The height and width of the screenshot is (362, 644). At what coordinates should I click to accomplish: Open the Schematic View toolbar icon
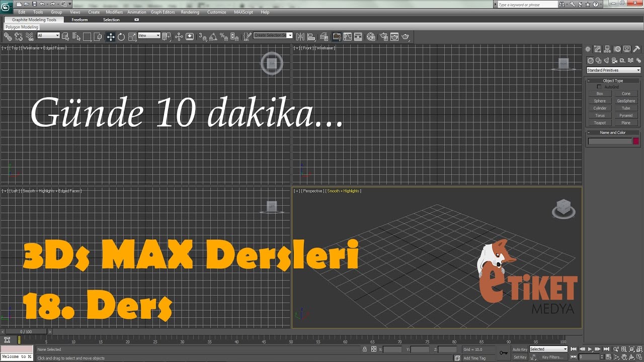(358, 37)
